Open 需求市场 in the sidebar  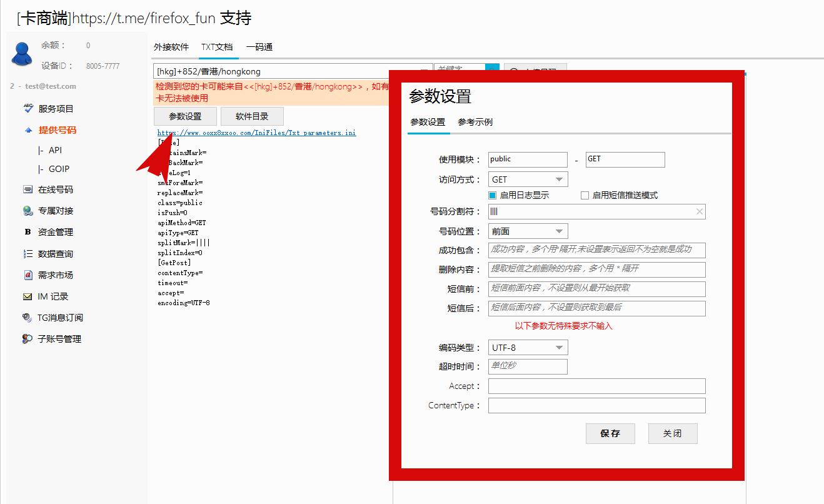point(56,275)
